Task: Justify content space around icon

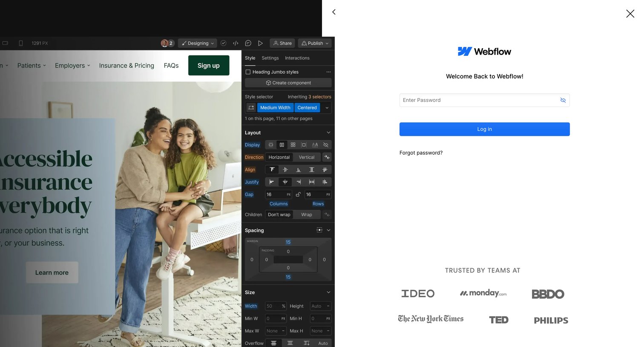Action: (325, 182)
